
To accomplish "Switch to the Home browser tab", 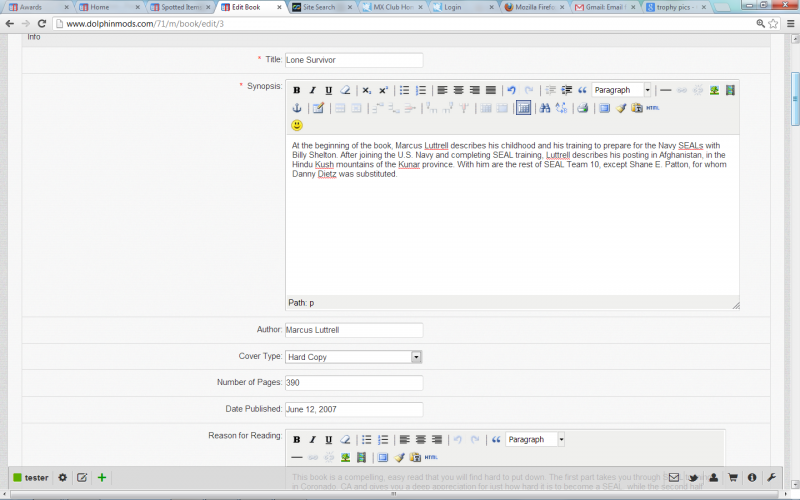I will point(110,7).
